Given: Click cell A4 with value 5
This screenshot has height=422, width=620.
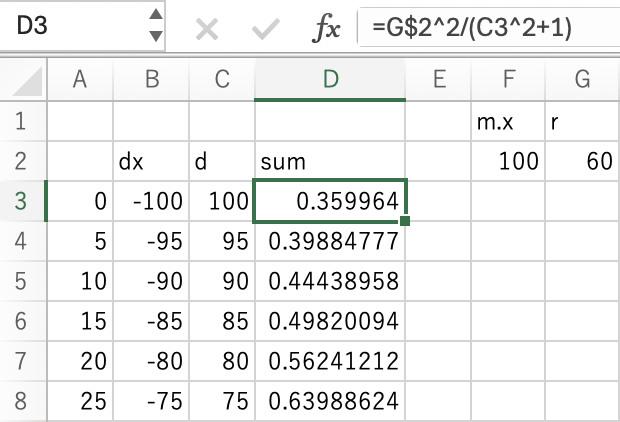Looking at the screenshot, I should [x=80, y=241].
